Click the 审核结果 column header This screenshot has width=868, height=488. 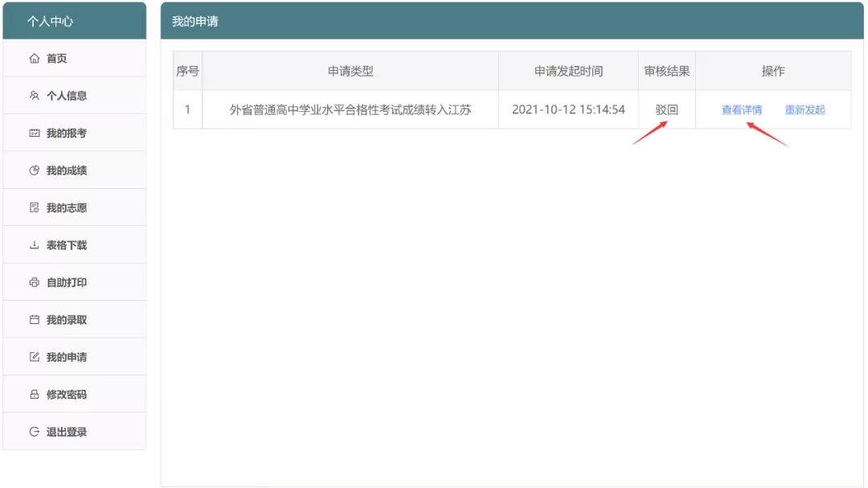666,72
